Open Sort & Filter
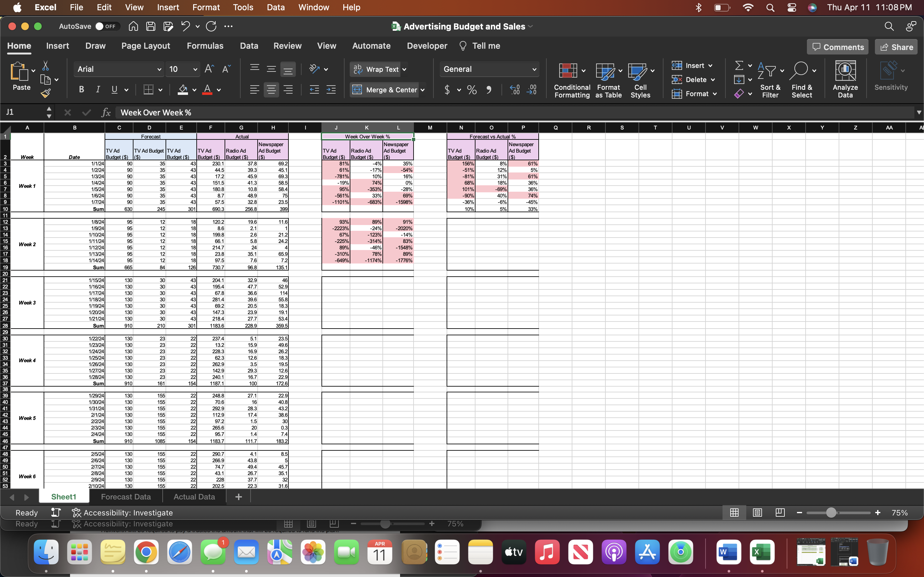 click(x=770, y=79)
